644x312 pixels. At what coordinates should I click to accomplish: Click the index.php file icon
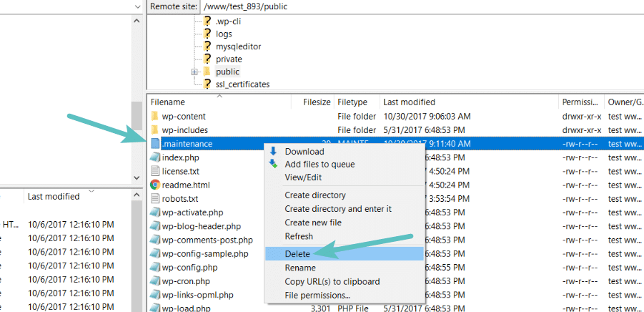coord(155,157)
